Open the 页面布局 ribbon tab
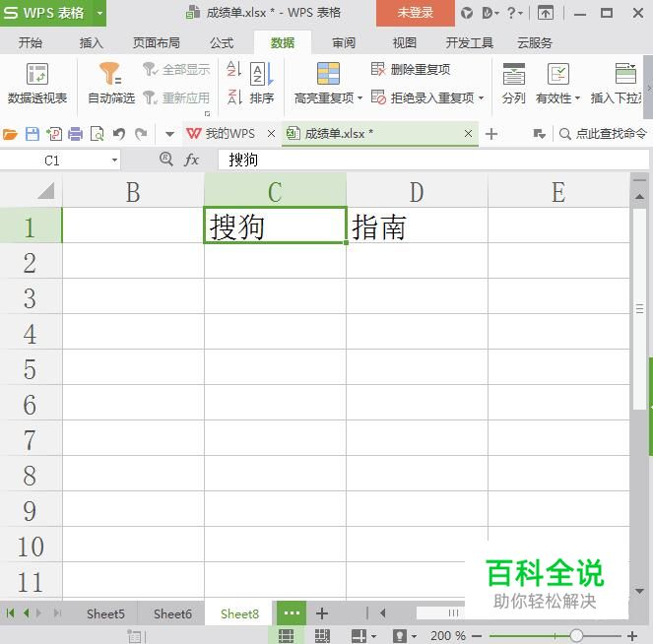 [157, 42]
